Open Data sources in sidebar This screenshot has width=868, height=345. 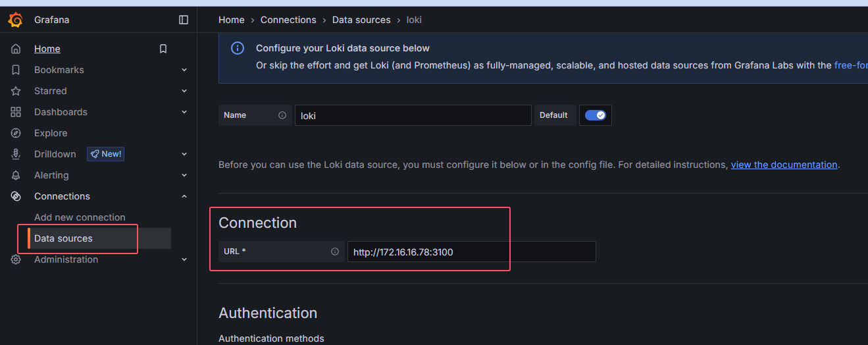pos(64,238)
